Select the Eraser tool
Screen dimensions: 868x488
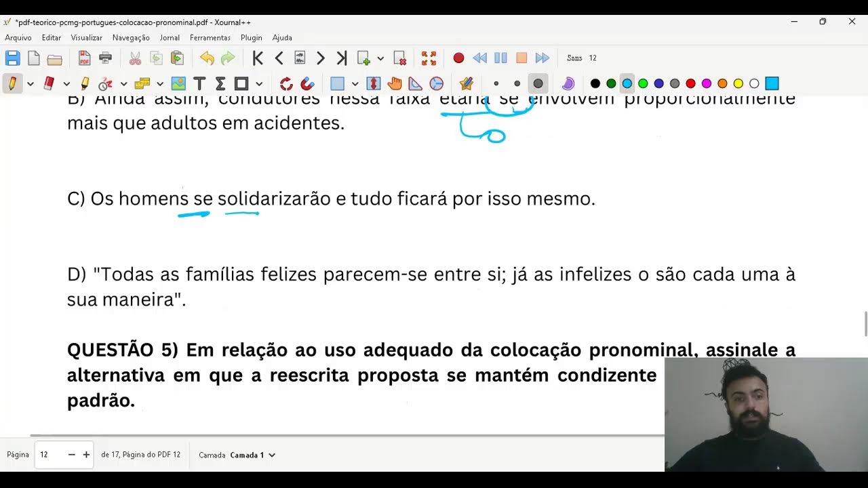point(48,83)
